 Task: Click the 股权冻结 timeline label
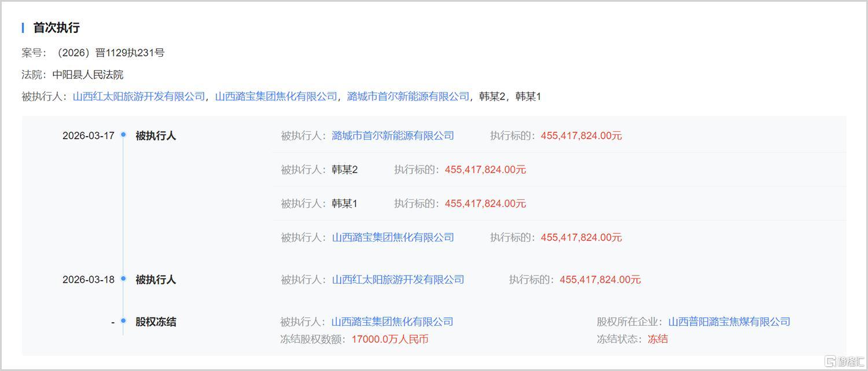[156, 322]
